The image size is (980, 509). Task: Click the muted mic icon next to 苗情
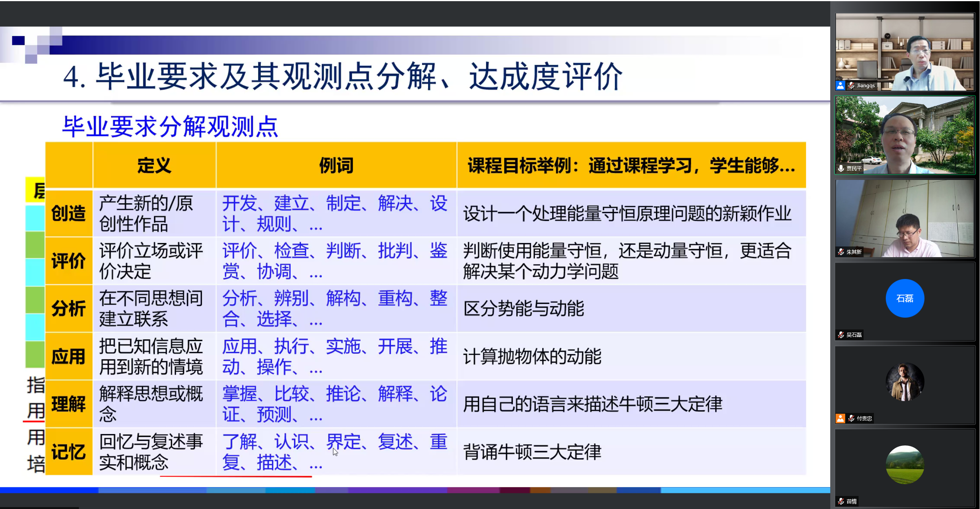840,501
